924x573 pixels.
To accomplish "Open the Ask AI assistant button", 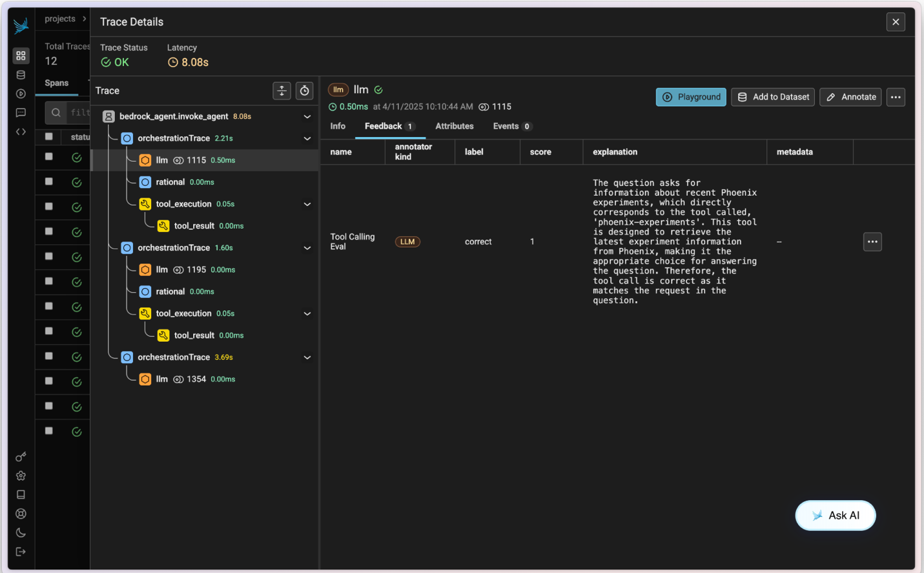I will coord(835,516).
